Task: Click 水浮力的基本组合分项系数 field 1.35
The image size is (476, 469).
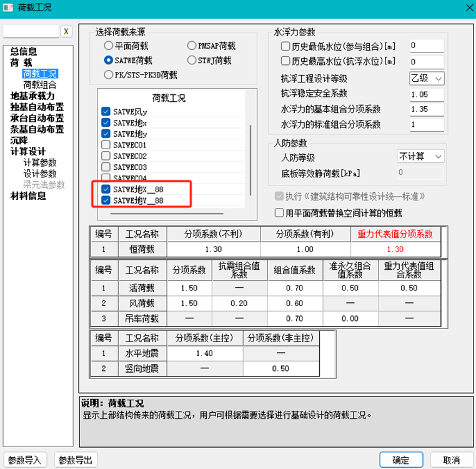Action: click(x=427, y=109)
